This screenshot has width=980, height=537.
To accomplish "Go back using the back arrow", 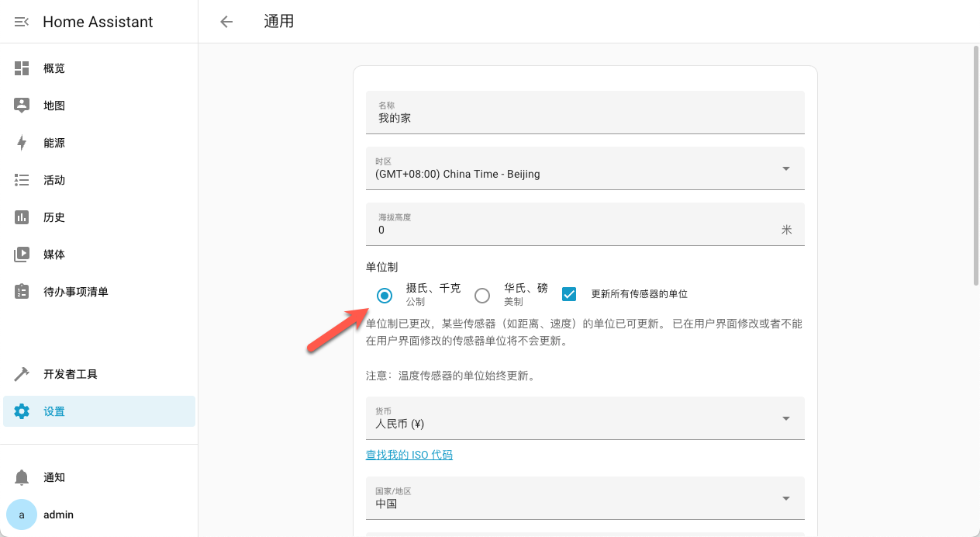I will pyautogui.click(x=225, y=22).
